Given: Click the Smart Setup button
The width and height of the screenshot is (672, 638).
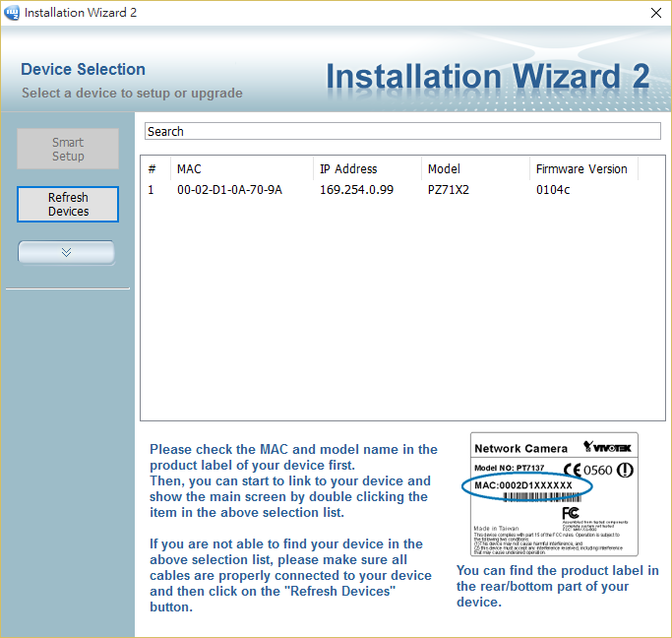Looking at the screenshot, I should [68, 149].
